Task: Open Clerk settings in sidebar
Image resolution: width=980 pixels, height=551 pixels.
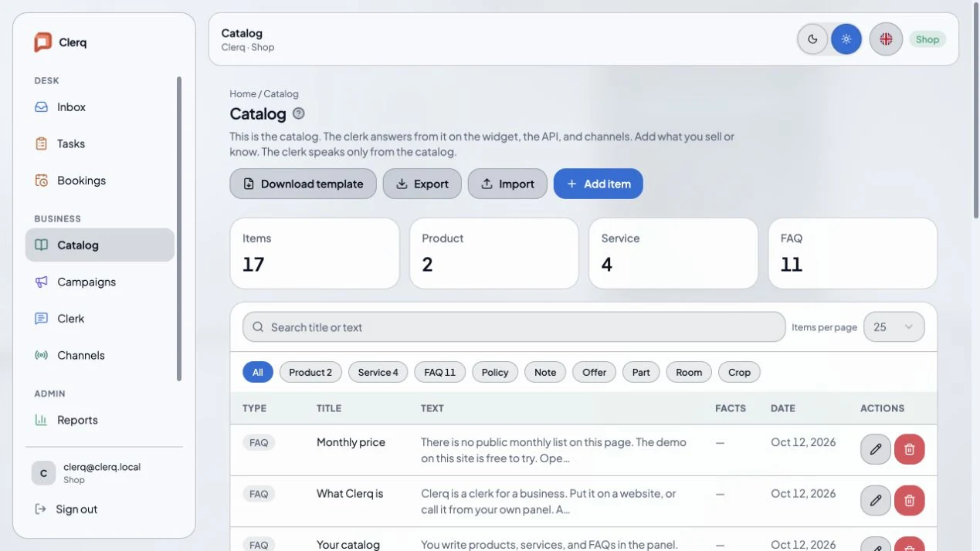Action: [x=100, y=319]
